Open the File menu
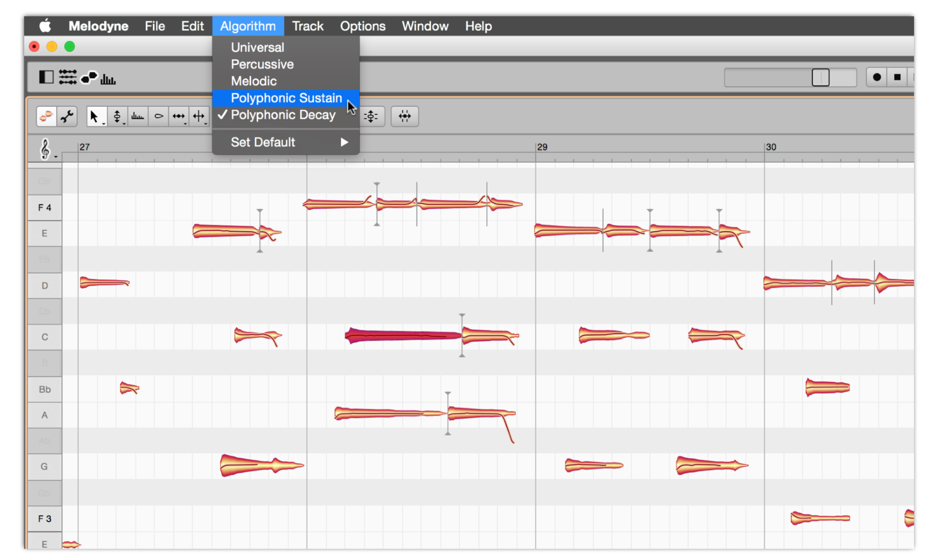The image size is (940, 560). pos(155,26)
